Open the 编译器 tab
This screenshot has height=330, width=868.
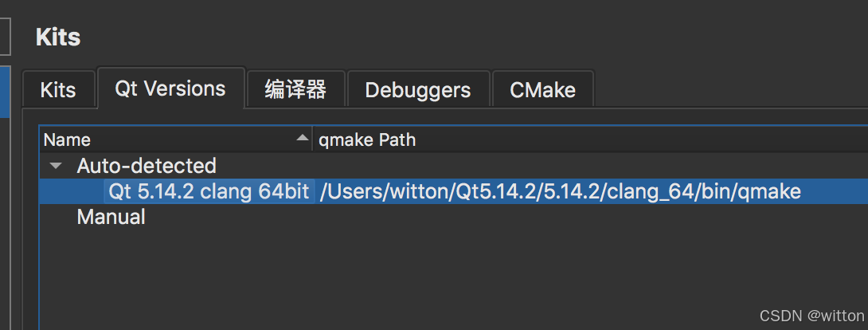pos(295,89)
